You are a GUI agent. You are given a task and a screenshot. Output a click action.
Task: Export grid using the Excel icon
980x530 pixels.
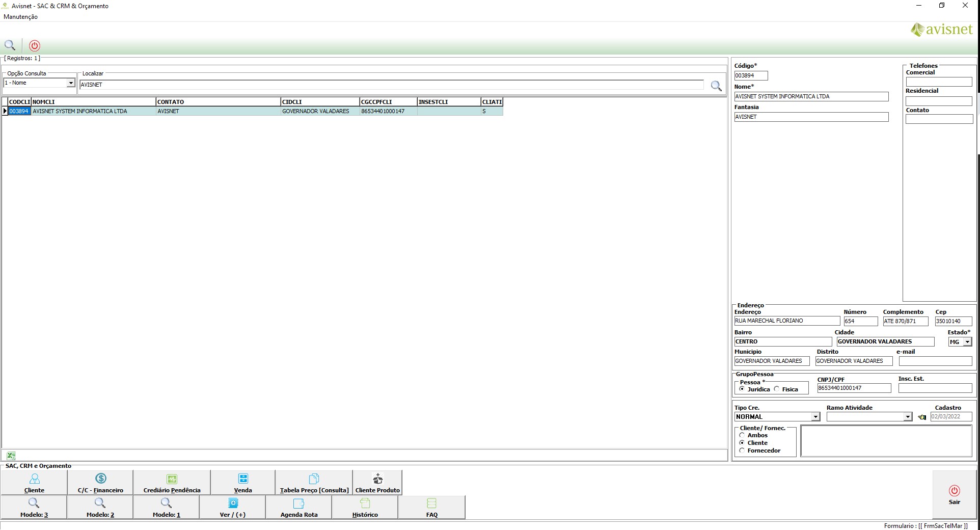tap(11, 456)
